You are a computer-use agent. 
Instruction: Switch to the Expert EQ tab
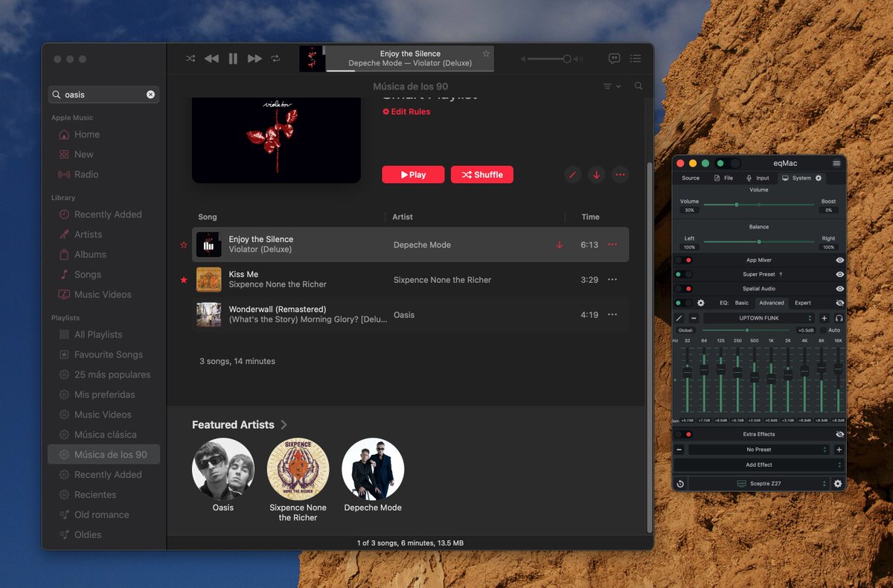click(x=803, y=303)
